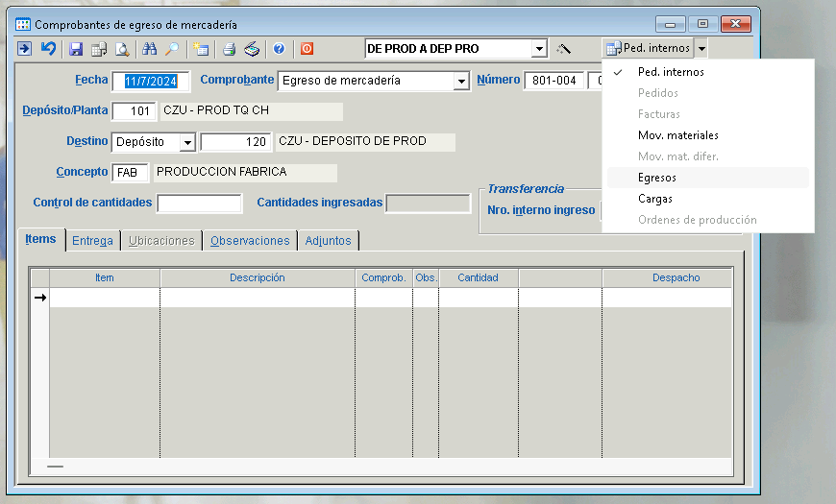
Task: Expand the Comprobante dropdown
Action: [461, 82]
